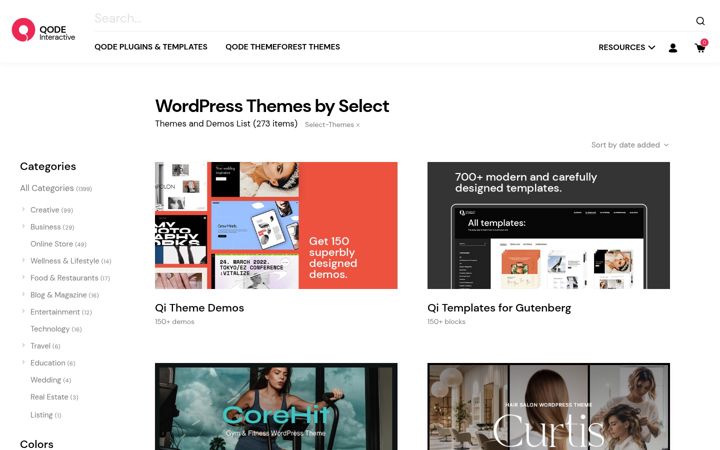The height and width of the screenshot is (450, 720).
Task: Open the Sort by date added dropdown
Action: pyautogui.click(x=630, y=145)
